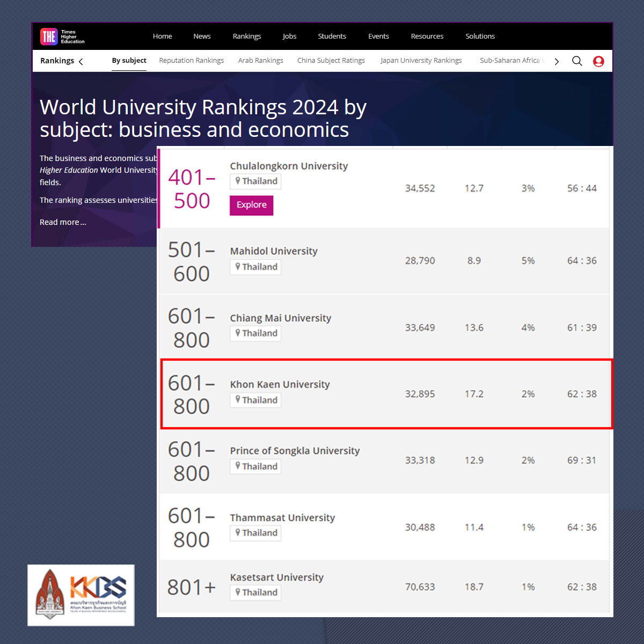Click student count 28,790
644x644 pixels.
[x=420, y=261]
